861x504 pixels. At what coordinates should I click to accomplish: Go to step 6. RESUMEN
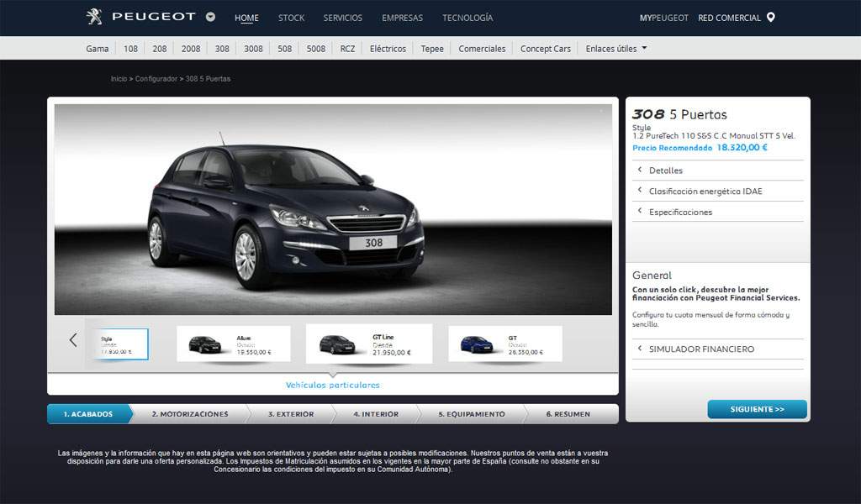coord(568,414)
